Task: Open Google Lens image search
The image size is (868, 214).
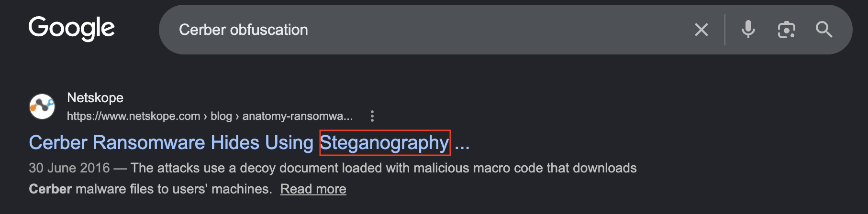Action: coord(787,30)
